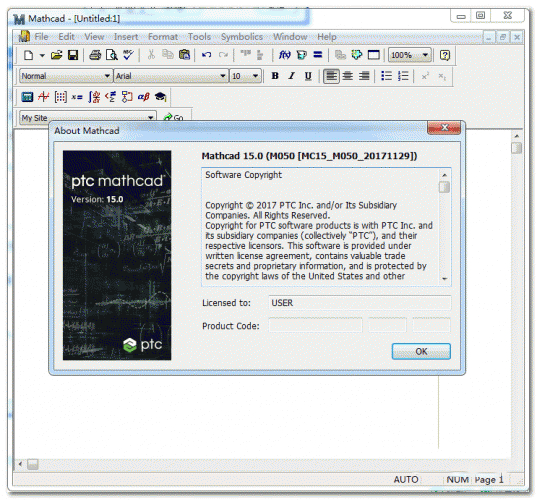This screenshot has height=500, width=537.
Task: Open the Normal style dropdown
Action: click(107, 76)
